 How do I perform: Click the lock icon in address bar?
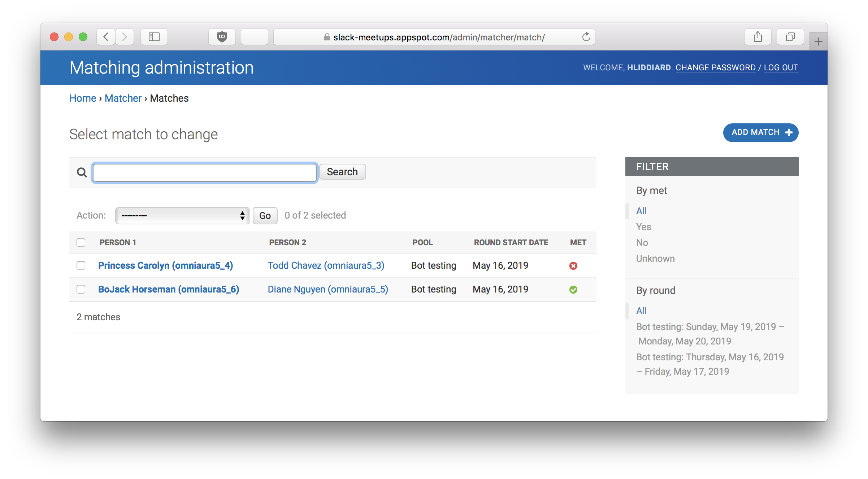[x=327, y=37]
